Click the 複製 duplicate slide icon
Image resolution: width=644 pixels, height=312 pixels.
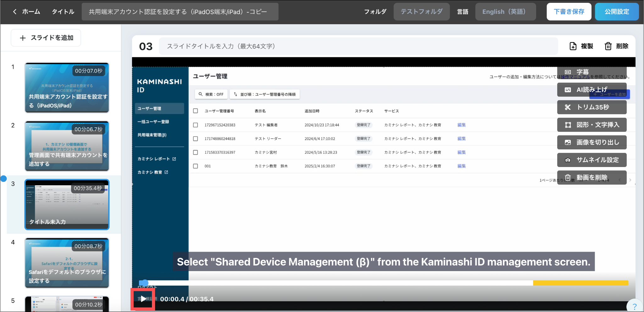[x=573, y=46]
